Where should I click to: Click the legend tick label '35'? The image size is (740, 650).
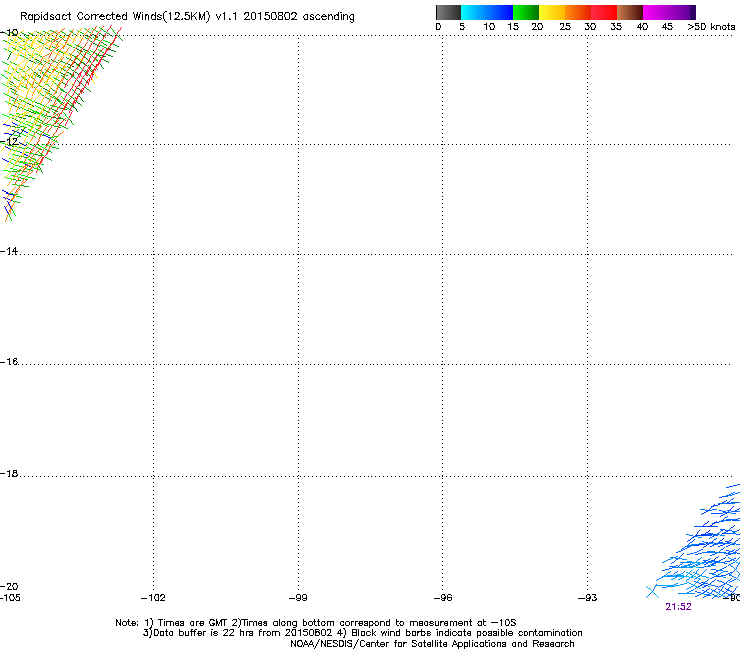click(616, 27)
